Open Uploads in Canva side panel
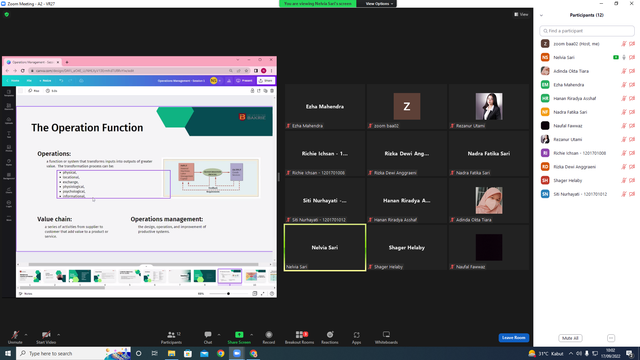This screenshot has width=640, height=360. [9, 121]
